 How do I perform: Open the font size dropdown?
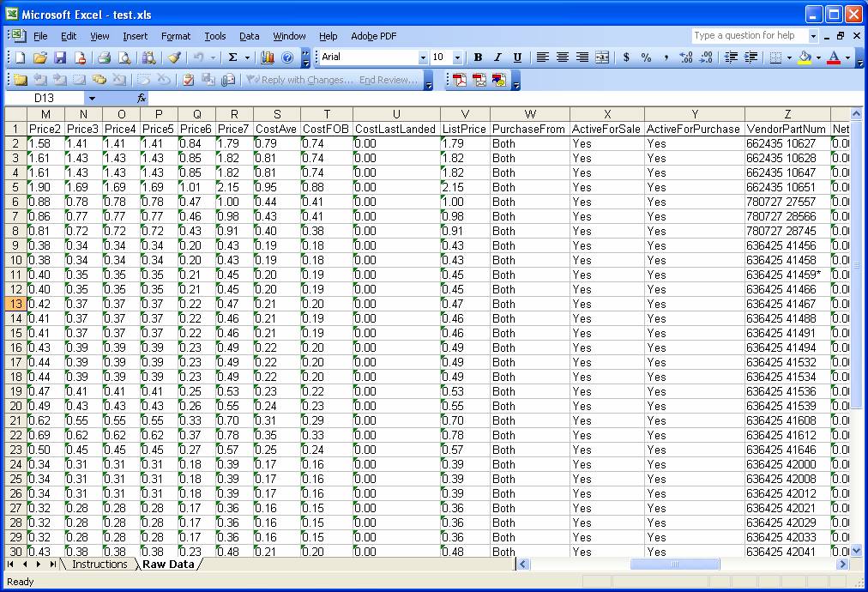coord(457,57)
